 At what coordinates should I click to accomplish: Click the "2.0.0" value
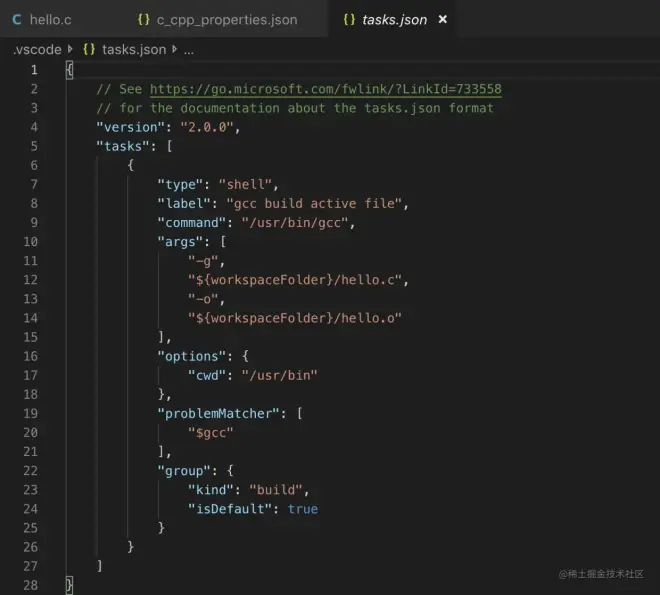206,127
